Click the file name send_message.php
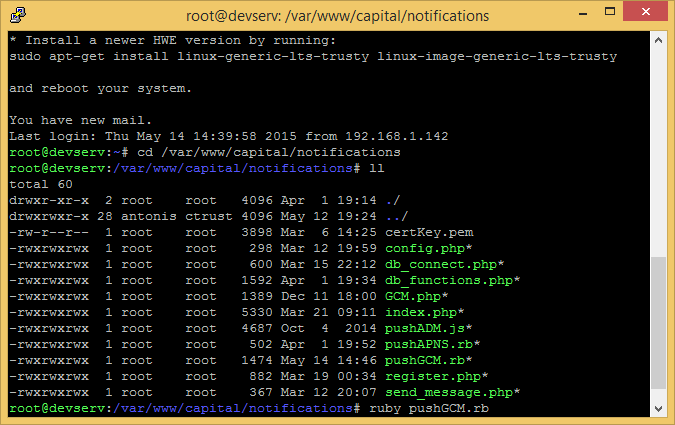 coord(449,392)
